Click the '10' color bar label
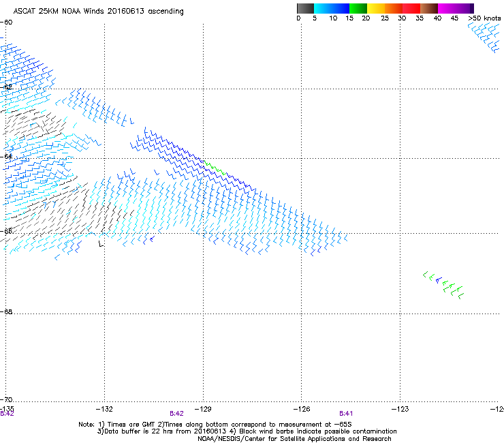This screenshot has width=504, height=443. point(333,18)
